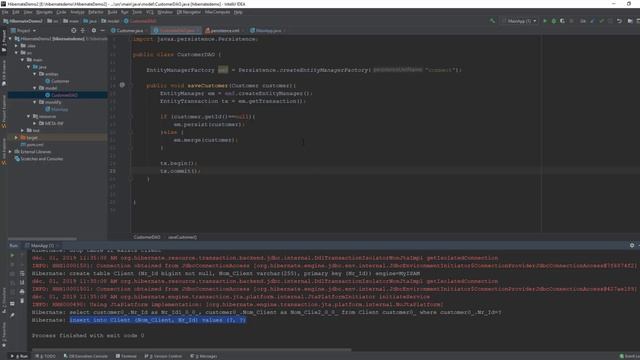Screen dimensions: 640x360
Task: Click the Undo arrow in the top toolbar
Action: point(619,21)
